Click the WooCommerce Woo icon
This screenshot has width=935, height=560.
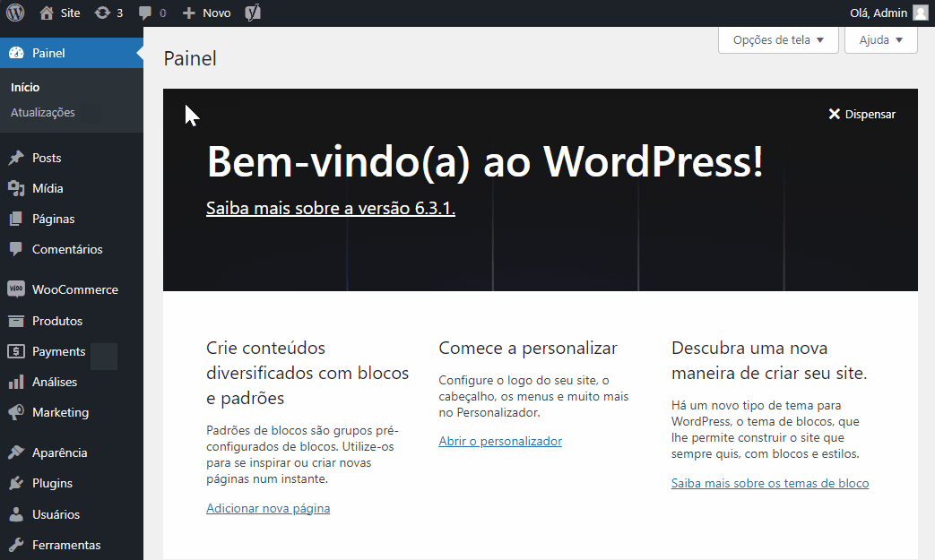(x=16, y=289)
